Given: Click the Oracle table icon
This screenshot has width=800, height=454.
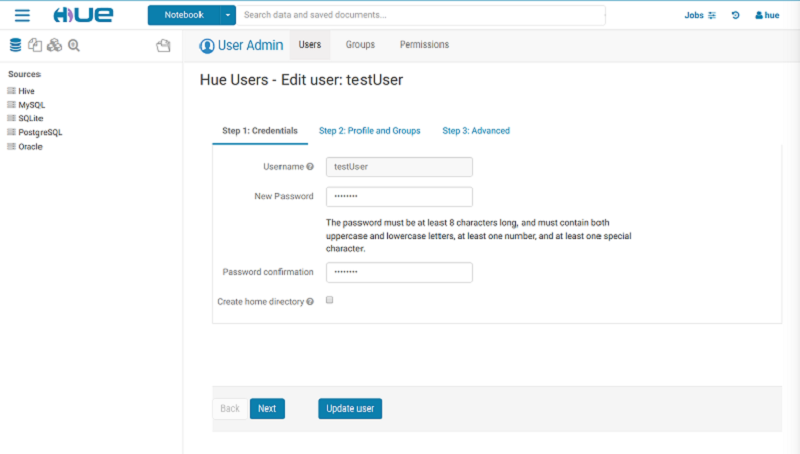Looking at the screenshot, I should (x=11, y=146).
